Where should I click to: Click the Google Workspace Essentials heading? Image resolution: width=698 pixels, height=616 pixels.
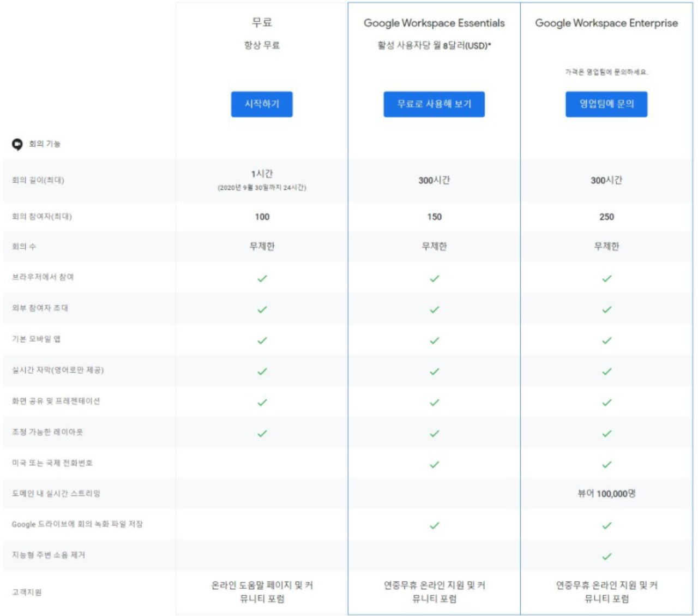click(x=434, y=23)
